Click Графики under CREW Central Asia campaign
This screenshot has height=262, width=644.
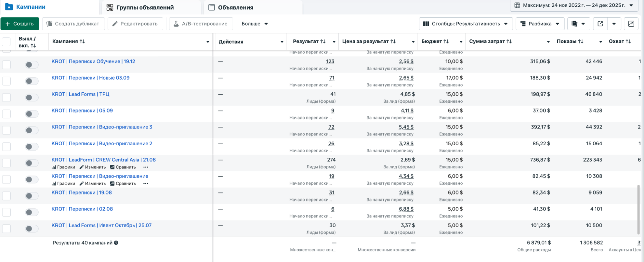[63, 167]
